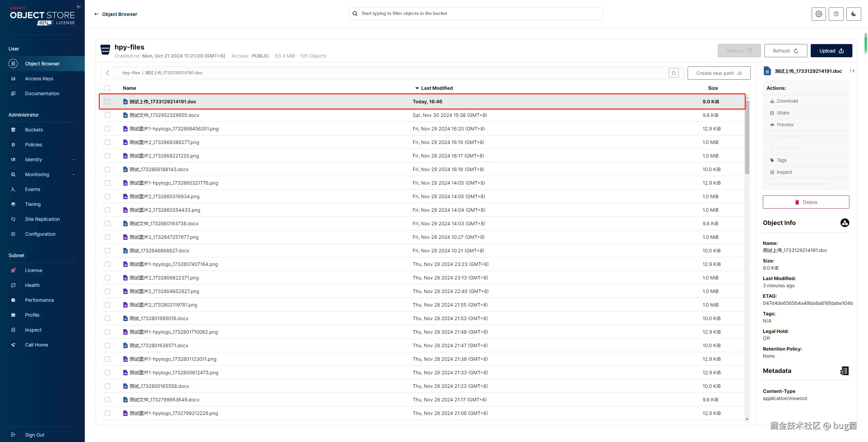868x442 pixels.
Task: Open Buckets in the sidebar
Action: (34, 130)
